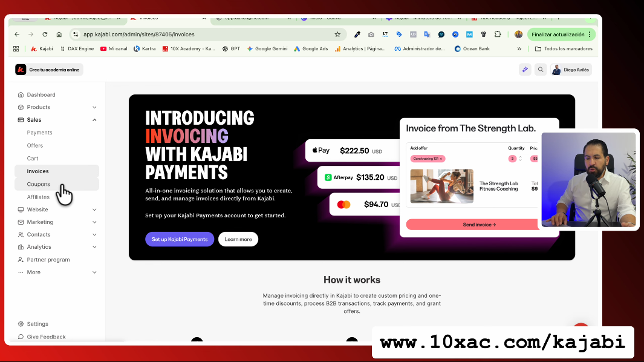Click the Sales sidebar heading
644x362 pixels.
(34, 120)
